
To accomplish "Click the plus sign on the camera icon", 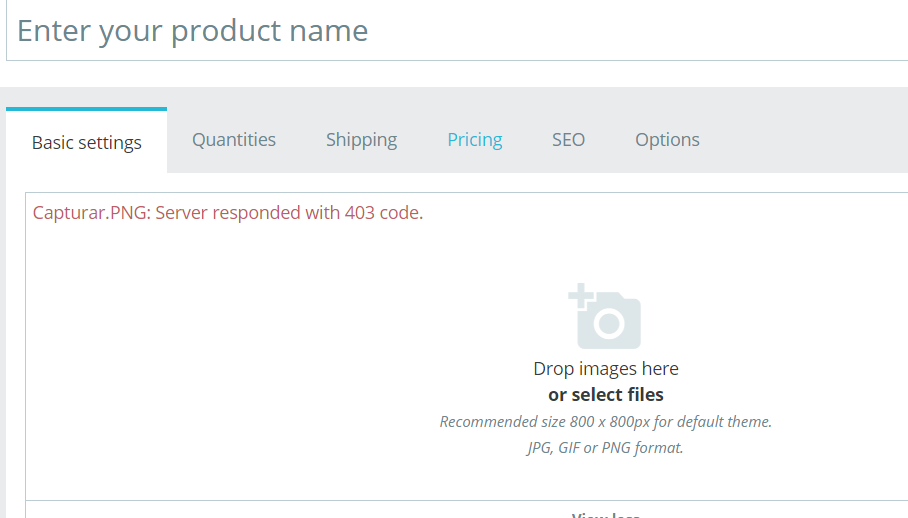I will 580,295.
